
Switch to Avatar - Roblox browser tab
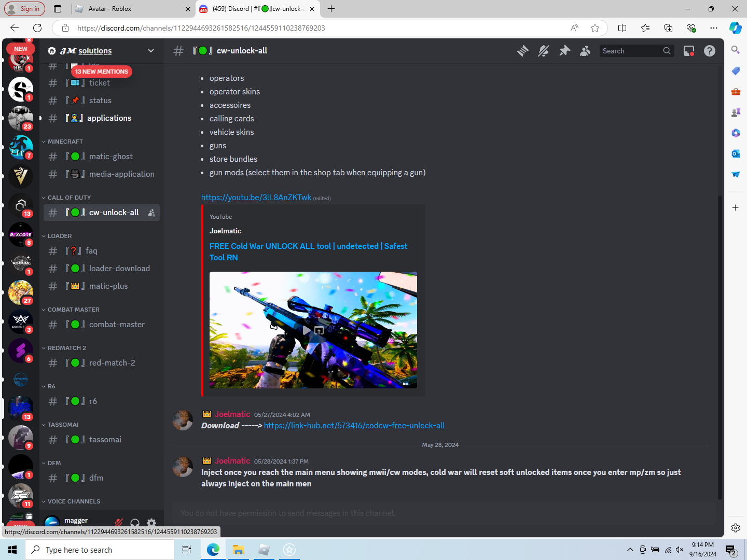pos(133,9)
